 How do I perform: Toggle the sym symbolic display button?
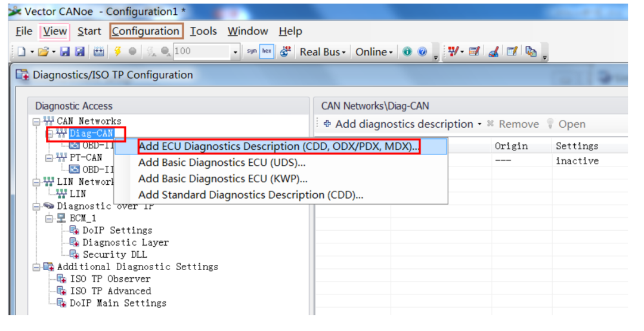pyautogui.click(x=252, y=51)
